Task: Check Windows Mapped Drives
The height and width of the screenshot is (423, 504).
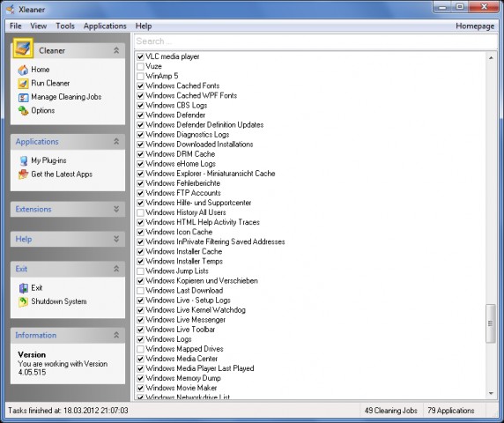Action: point(140,349)
